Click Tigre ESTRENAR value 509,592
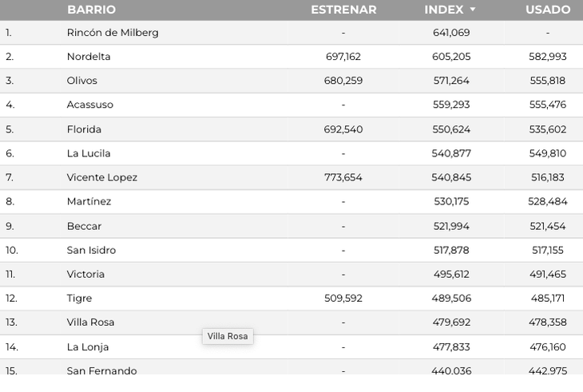 click(x=343, y=299)
